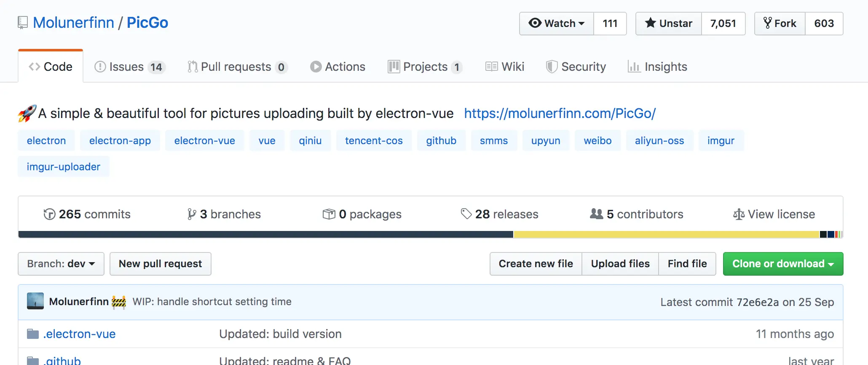Click the branches fork icon
The height and width of the screenshot is (365, 868).
(192, 215)
